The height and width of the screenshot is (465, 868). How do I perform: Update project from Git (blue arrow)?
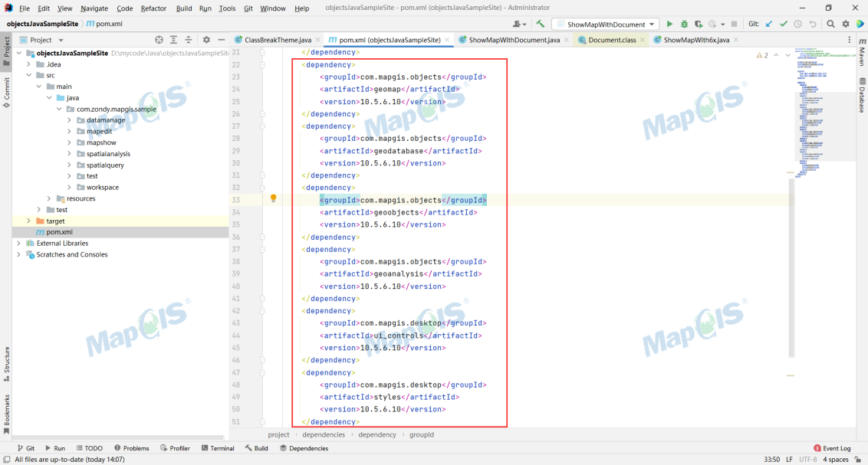pyautogui.click(x=769, y=25)
